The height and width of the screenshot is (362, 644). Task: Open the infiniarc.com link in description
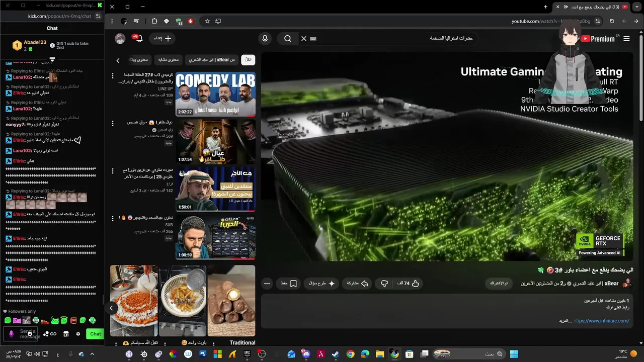click(x=601, y=321)
